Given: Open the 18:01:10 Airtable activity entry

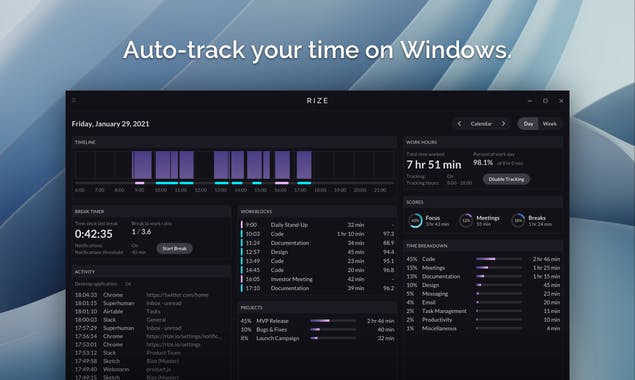Looking at the screenshot, I should coord(150,312).
